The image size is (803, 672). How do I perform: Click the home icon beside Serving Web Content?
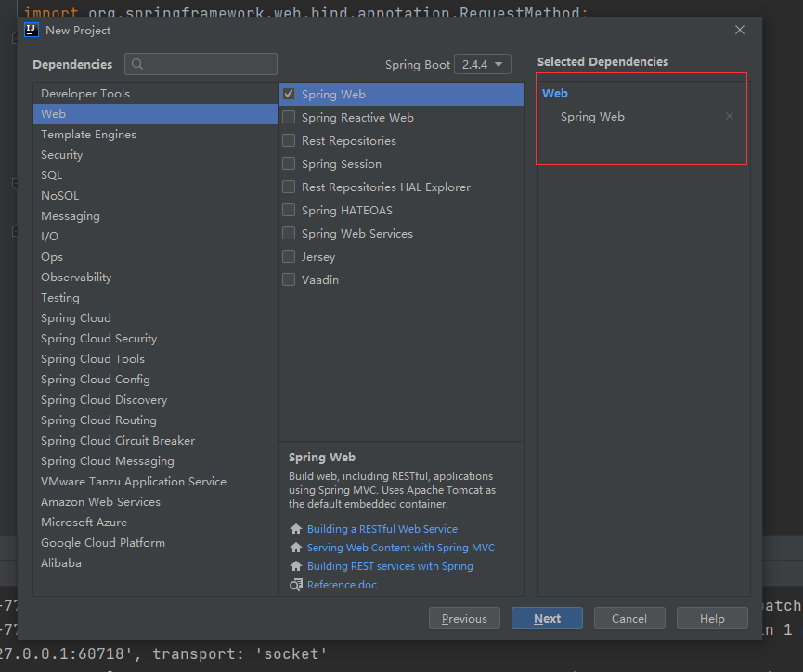(x=296, y=547)
